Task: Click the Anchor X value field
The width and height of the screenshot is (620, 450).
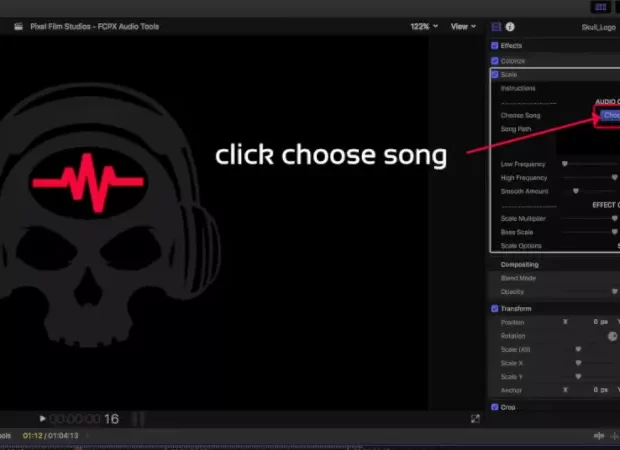Action: [x=600, y=390]
